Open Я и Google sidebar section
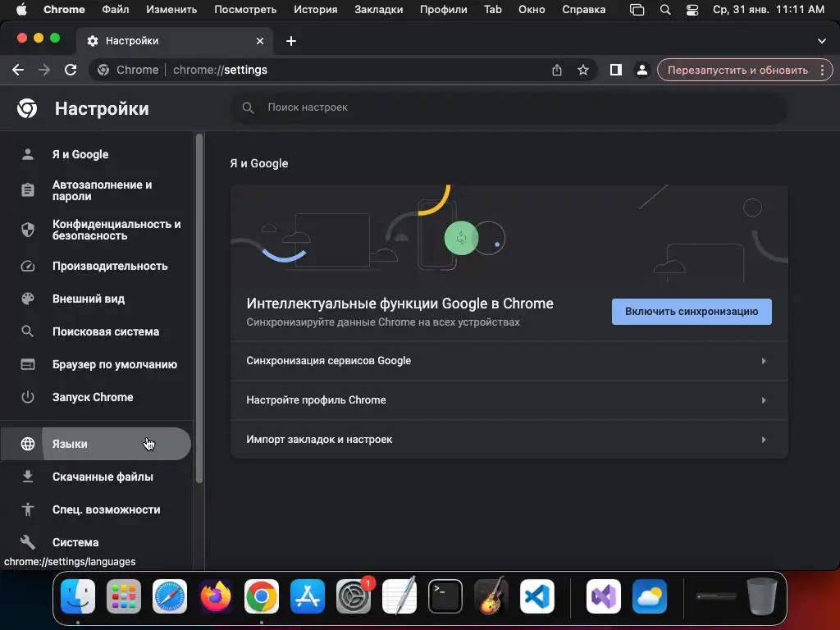Image resolution: width=840 pixels, height=630 pixels. click(x=95, y=154)
